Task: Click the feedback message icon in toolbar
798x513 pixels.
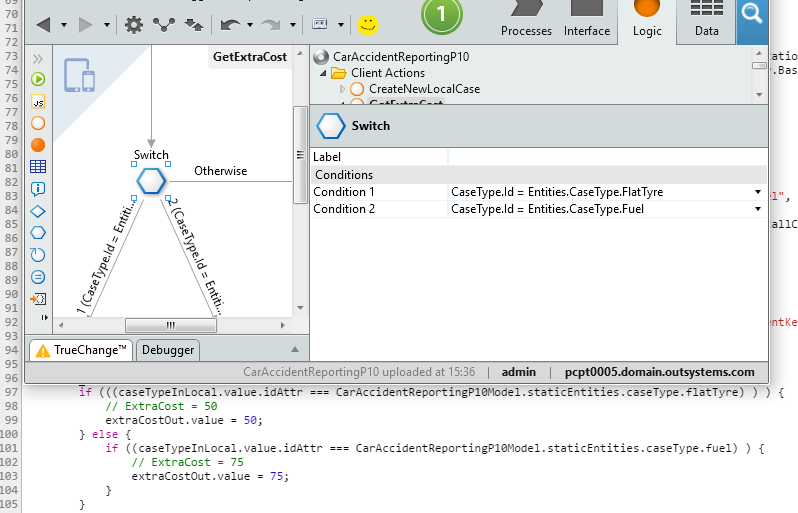Action: click(320, 24)
